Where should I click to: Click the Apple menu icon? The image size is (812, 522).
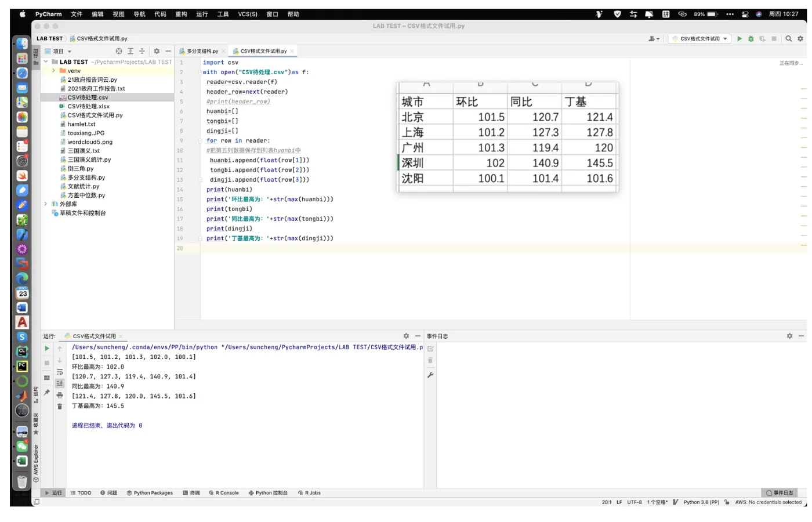22,14
